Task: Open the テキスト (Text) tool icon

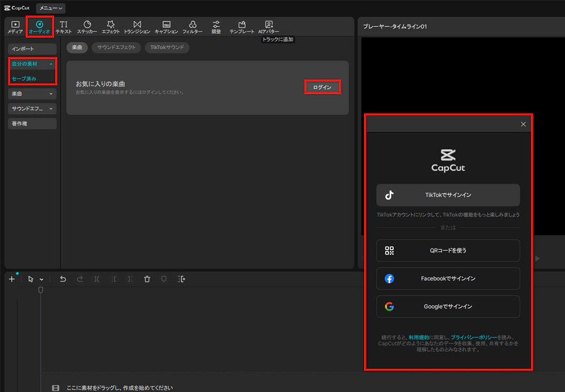Action: pos(64,27)
